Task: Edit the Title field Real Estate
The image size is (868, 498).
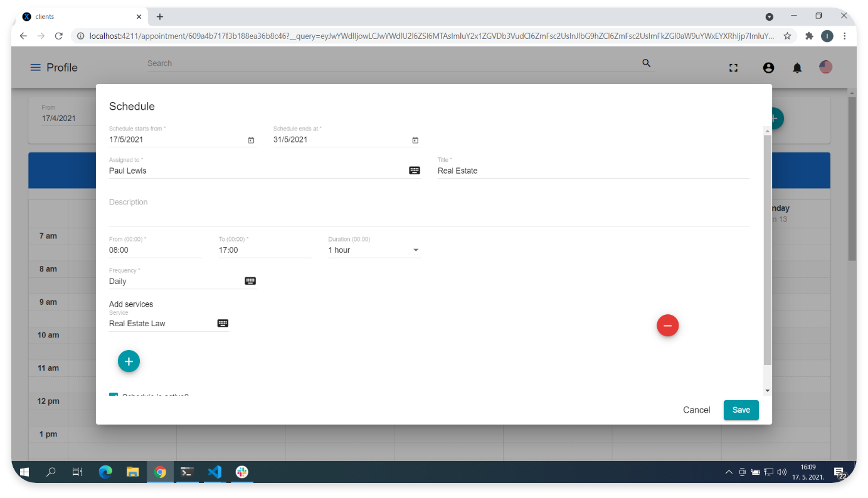Action: point(593,170)
